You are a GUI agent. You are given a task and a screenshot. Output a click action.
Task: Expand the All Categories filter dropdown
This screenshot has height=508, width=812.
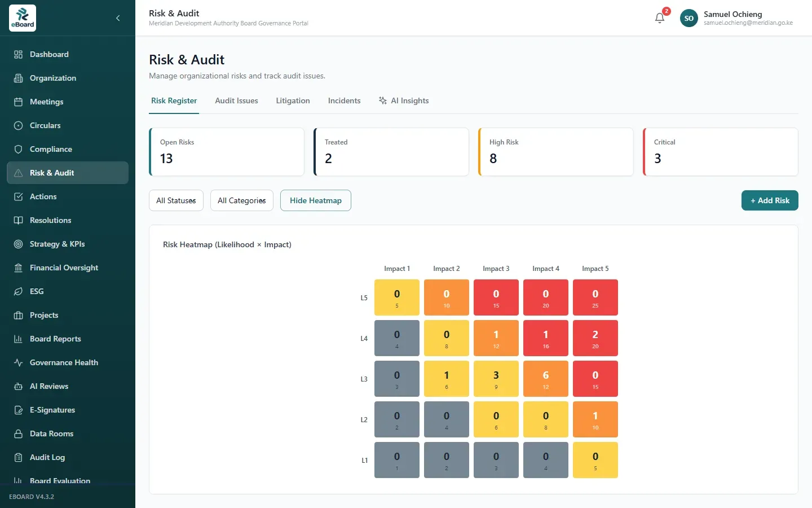point(242,200)
